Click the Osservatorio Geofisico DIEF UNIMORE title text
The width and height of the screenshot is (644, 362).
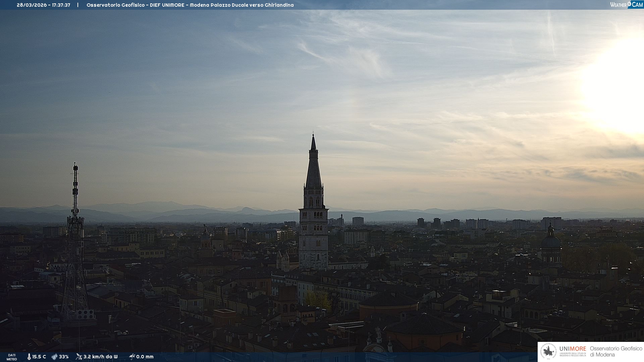(x=190, y=5)
